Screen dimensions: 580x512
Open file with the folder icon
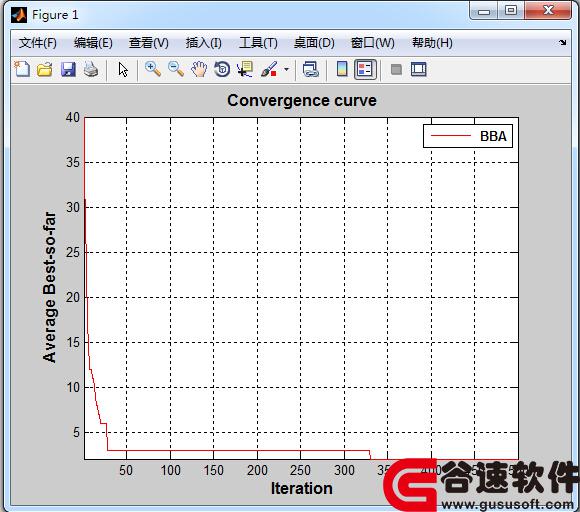[45, 69]
